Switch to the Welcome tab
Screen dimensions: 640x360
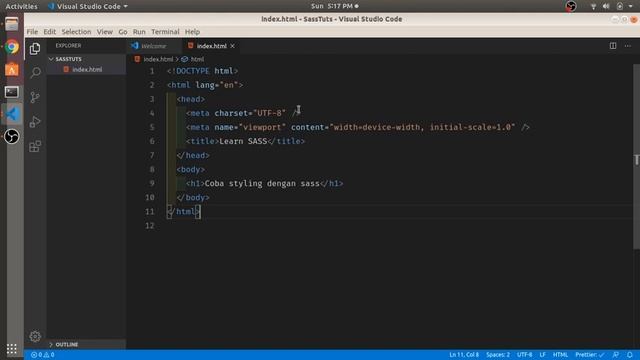pos(153,46)
